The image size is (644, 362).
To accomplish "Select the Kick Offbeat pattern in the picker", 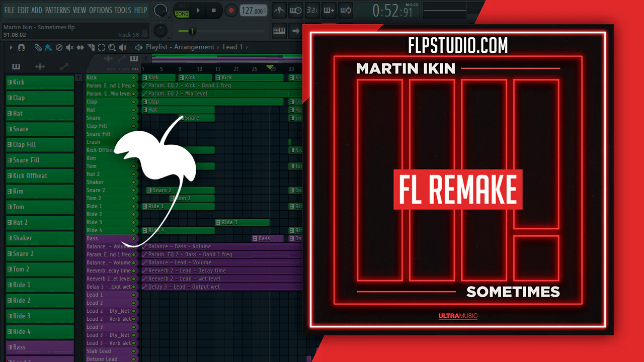I will pyautogui.click(x=40, y=175).
